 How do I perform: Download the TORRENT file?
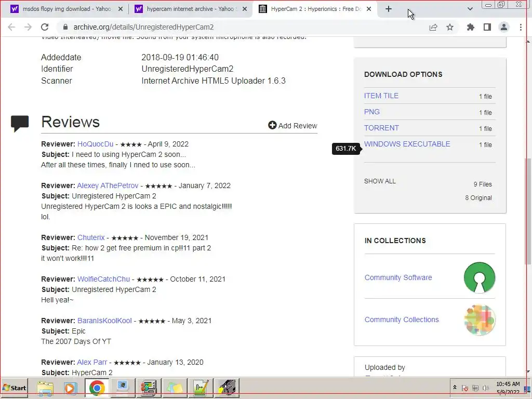[x=381, y=128]
